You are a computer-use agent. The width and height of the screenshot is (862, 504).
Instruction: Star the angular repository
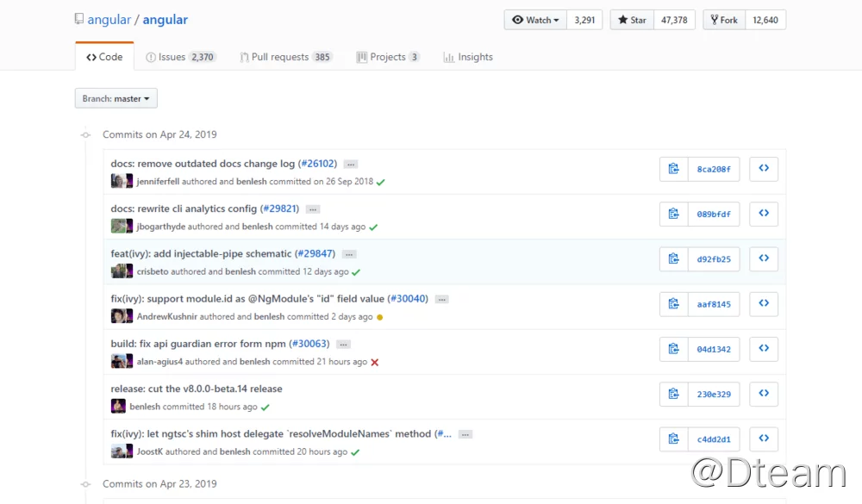click(x=632, y=20)
